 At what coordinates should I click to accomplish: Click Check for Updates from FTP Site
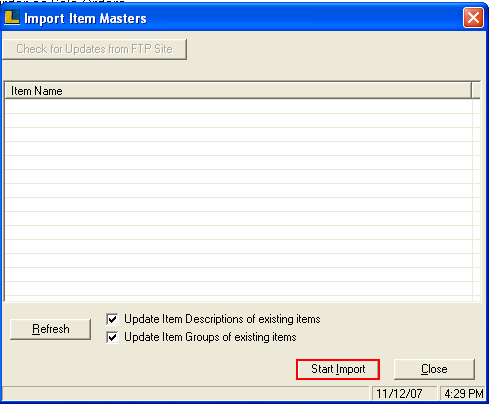pos(94,49)
